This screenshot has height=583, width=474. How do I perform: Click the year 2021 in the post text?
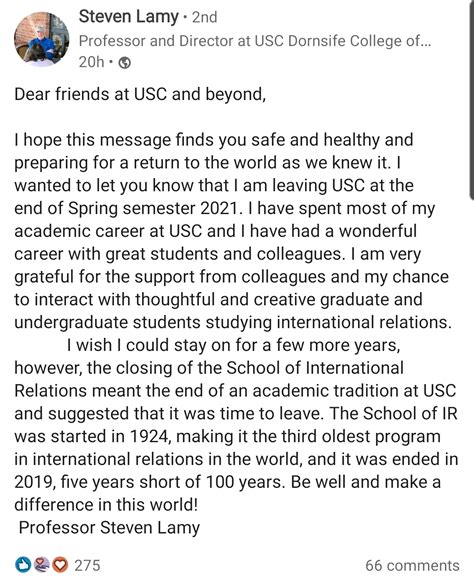220,208
